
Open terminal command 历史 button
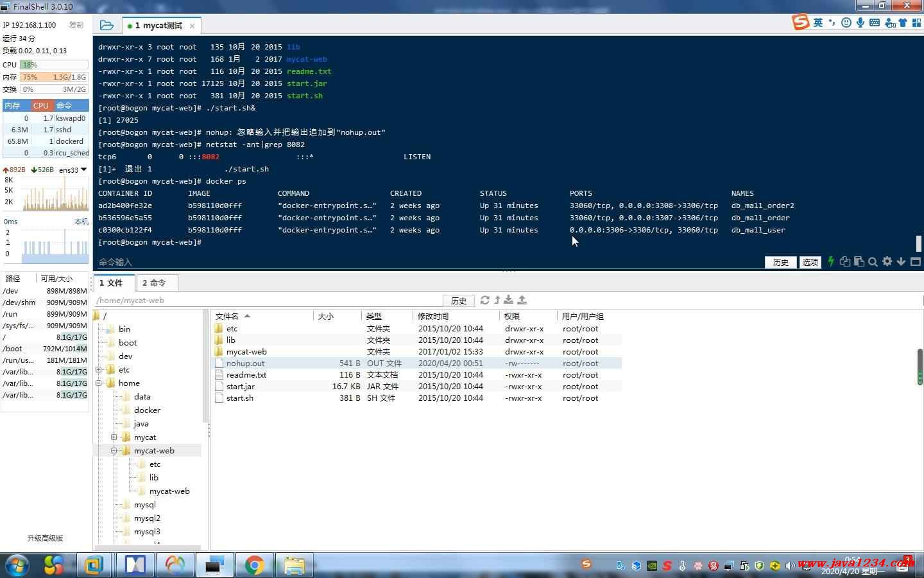[781, 262]
